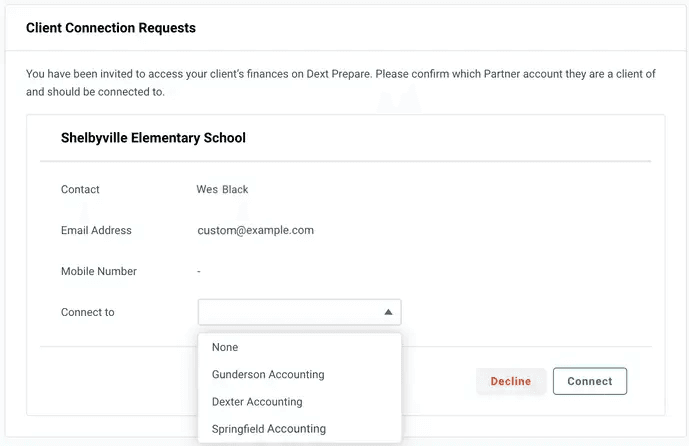Image resolution: width=689 pixels, height=446 pixels.
Task: Click the empty mobile number dash value
Action: coord(200,271)
